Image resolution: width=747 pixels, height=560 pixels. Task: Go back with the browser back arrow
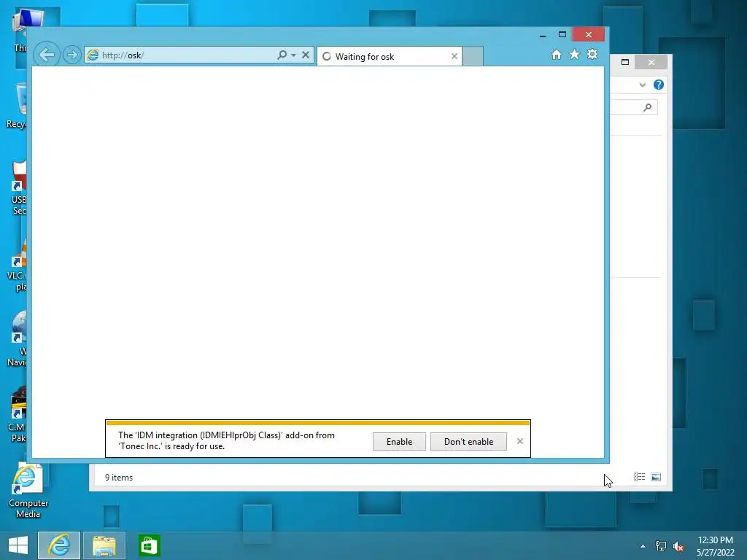tap(47, 55)
